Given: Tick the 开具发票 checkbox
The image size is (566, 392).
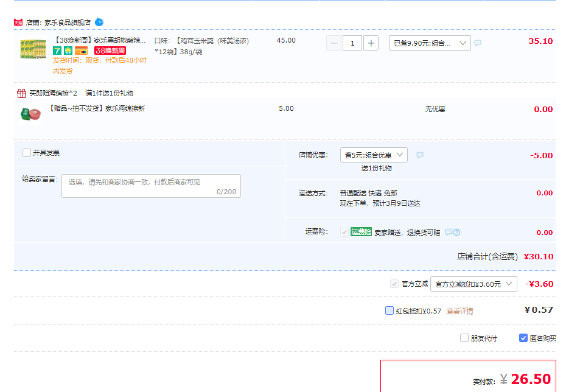Looking at the screenshot, I should coord(27,153).
